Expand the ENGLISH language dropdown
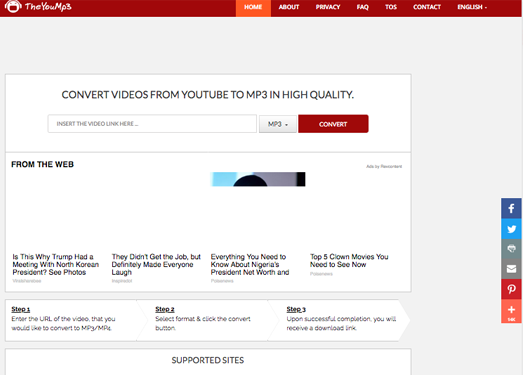This screenshot has width=523, height=375. pyautogui.click(x=472, y=7)
